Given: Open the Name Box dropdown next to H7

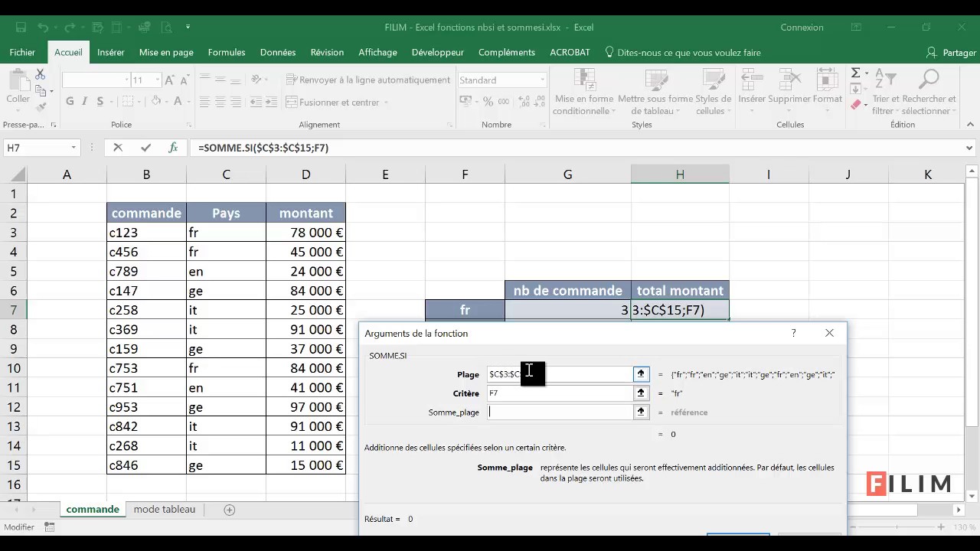Looking at the screenshot, I should (x=73, y=148).
